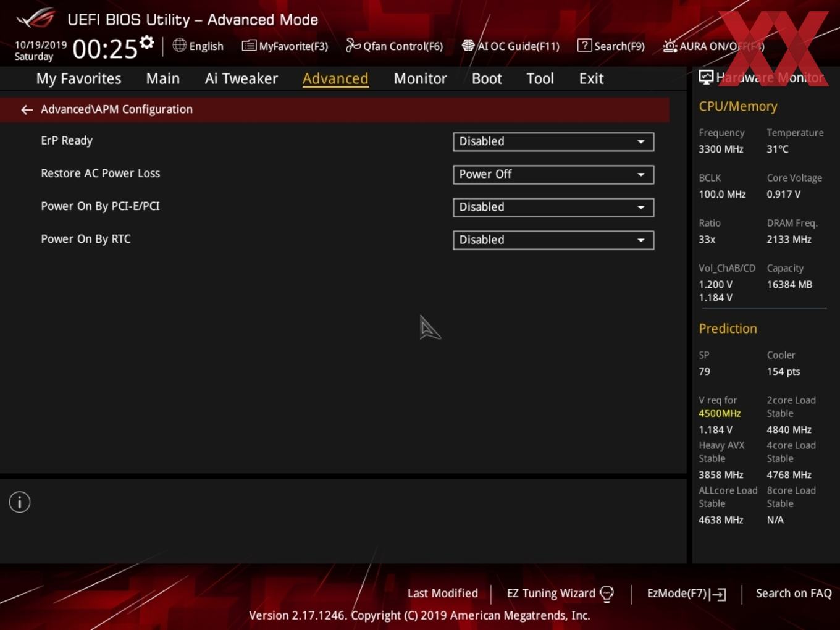
Task: Open the Tool tab
Action: pos(540,78)
